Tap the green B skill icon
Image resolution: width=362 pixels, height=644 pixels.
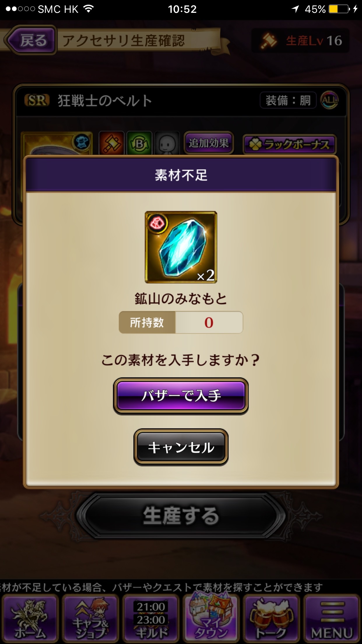[x=139, y=143]
